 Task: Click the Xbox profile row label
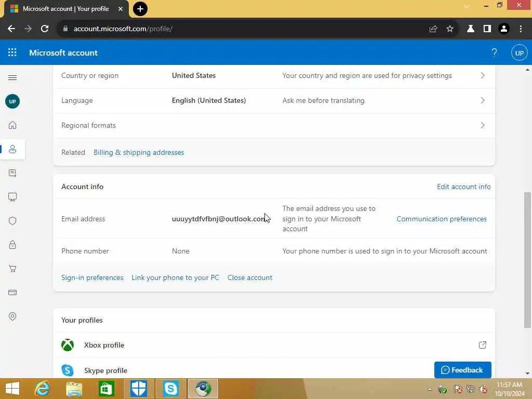pyautogui.click(x=104, y=345)
